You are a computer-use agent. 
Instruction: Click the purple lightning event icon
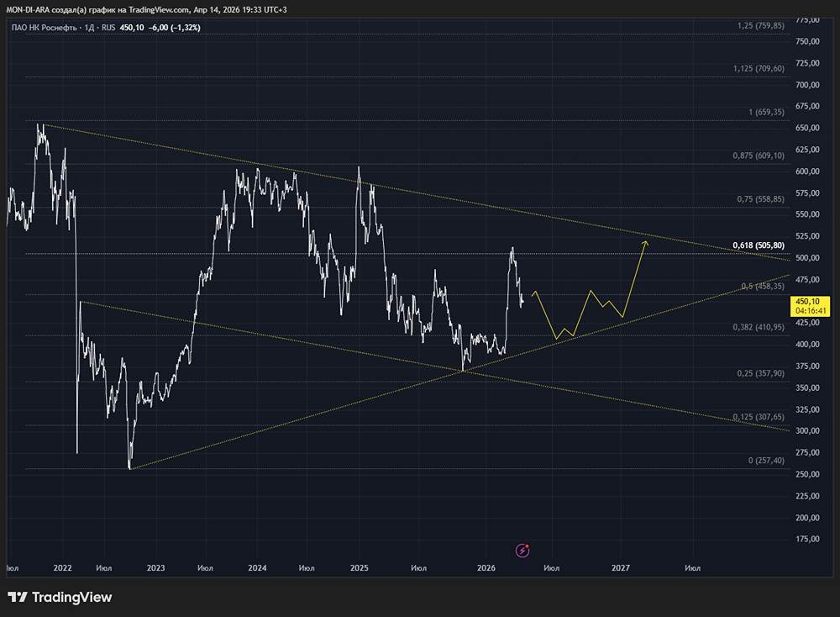pos(522,551)
